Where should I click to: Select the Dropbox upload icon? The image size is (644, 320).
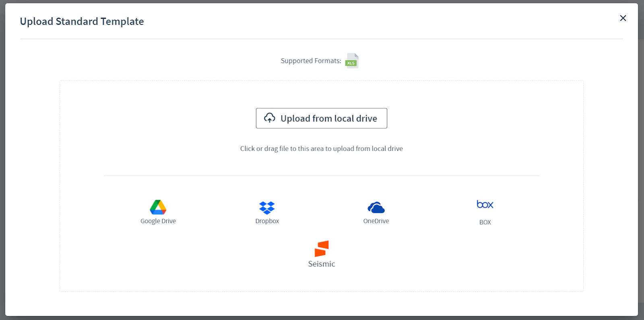[x=267, y=207]
